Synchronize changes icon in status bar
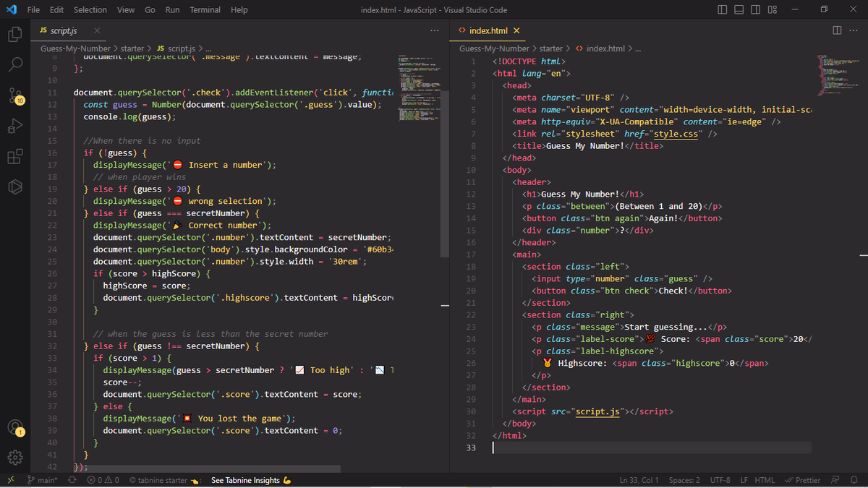The image size is (868, 488). tap(72, 480)
